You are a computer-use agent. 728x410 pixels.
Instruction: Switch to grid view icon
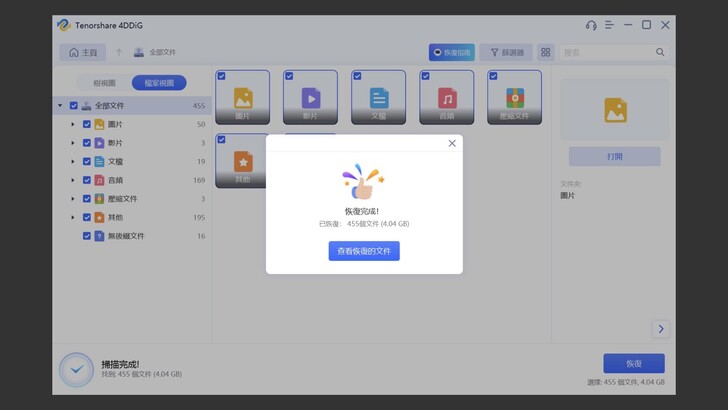pos(546,52)
